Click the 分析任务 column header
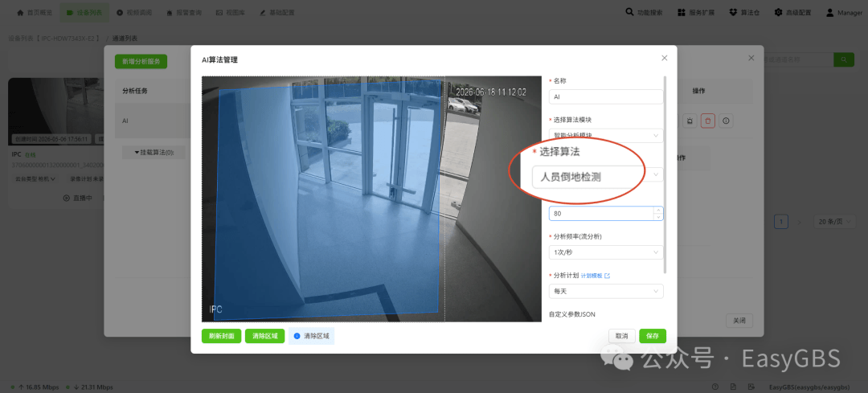This screenshot has height=393, width=868. (134, 91)
